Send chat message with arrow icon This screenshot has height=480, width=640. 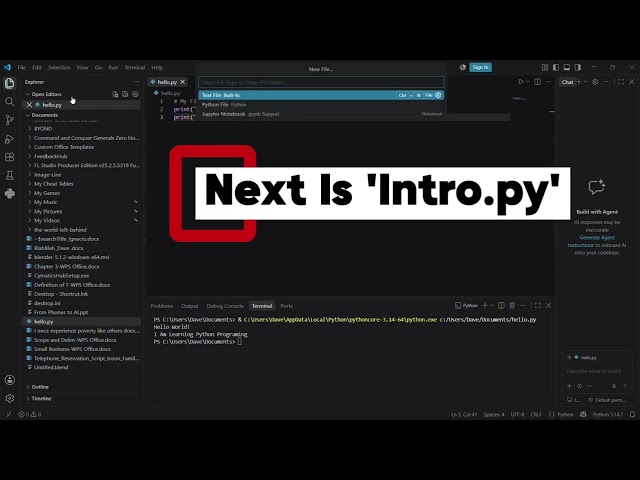pos(625,386)
